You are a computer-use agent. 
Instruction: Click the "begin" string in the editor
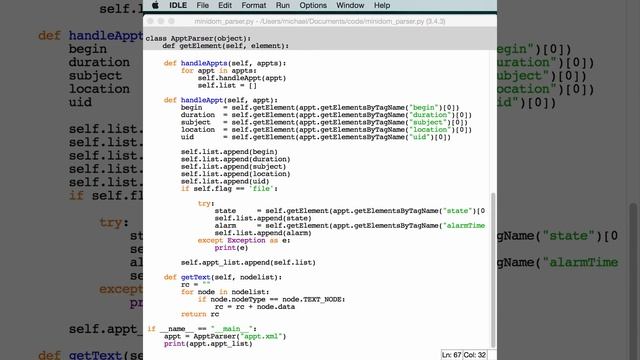[x=424, y=107]
